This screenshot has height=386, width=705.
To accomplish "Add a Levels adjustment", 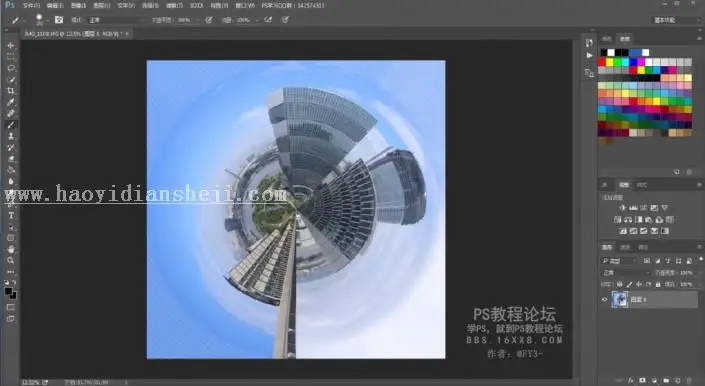I will 633,208.
